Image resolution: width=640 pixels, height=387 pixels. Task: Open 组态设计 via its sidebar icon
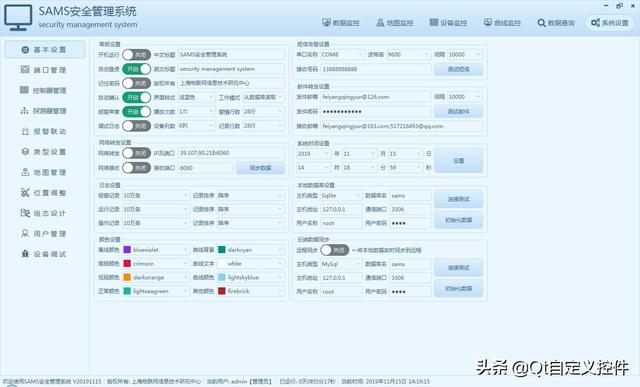point(25,213)
